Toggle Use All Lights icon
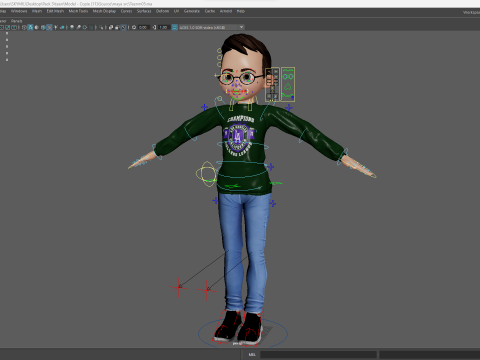The image size is (480, 360). pos(56,27)
